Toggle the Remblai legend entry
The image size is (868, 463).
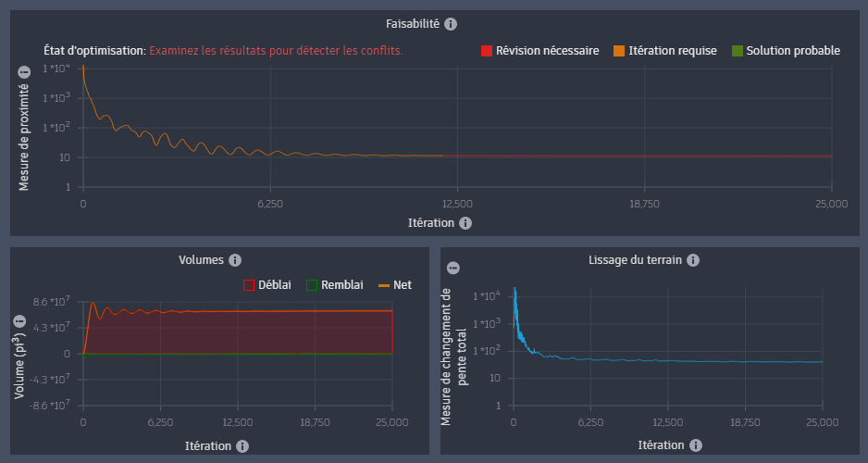(x=335, y=285)
